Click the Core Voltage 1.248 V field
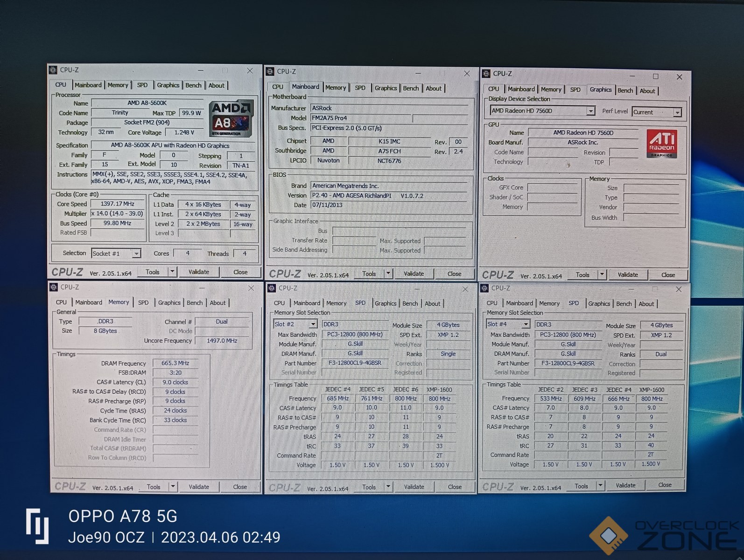The width and height of the screenshot is (744, 560). point(184,133)
